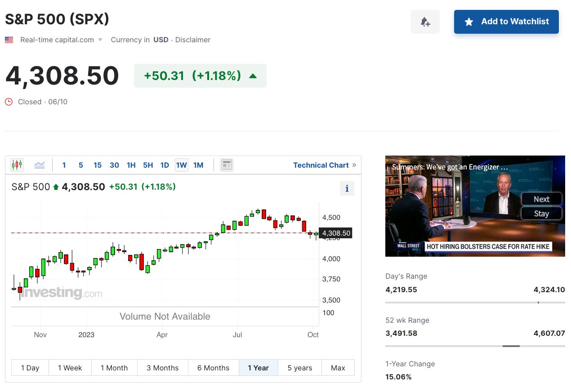The height and width of the screenshot is (392, 571).
Task: Click the 52 wk low value 3,491.58
Action: 401,333
